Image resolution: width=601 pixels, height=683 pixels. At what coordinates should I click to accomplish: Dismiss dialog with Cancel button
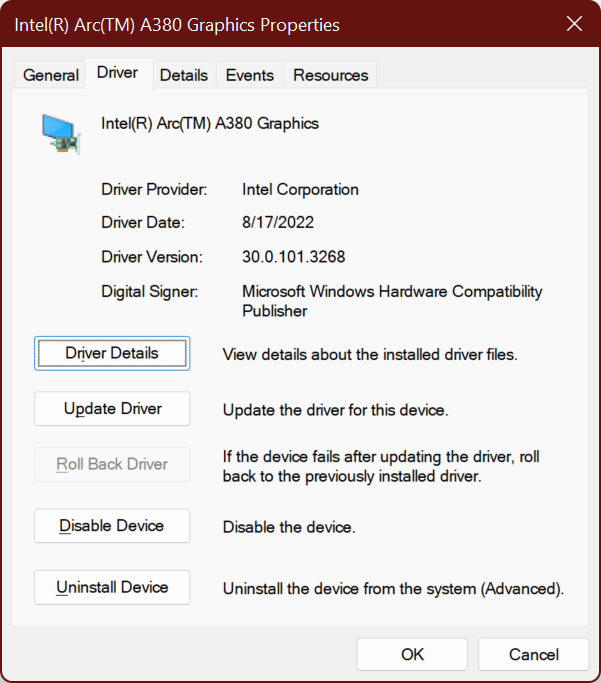pos(533,654)
